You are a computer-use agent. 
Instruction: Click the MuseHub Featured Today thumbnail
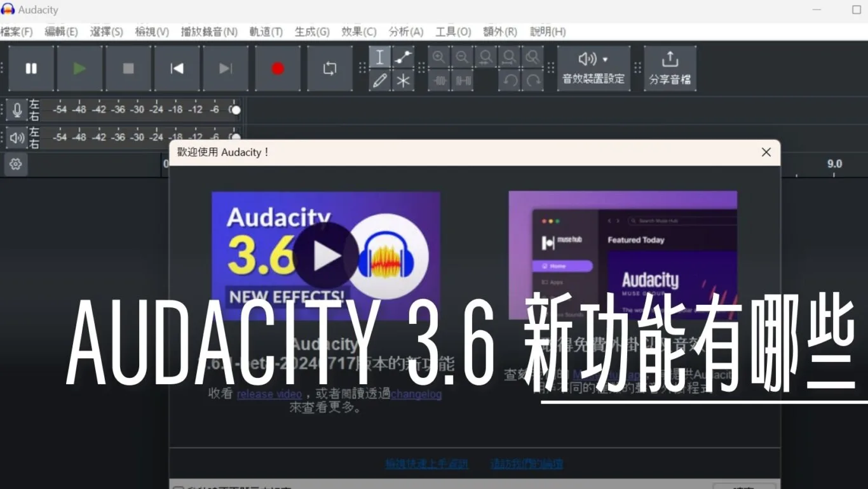point(623,255)
